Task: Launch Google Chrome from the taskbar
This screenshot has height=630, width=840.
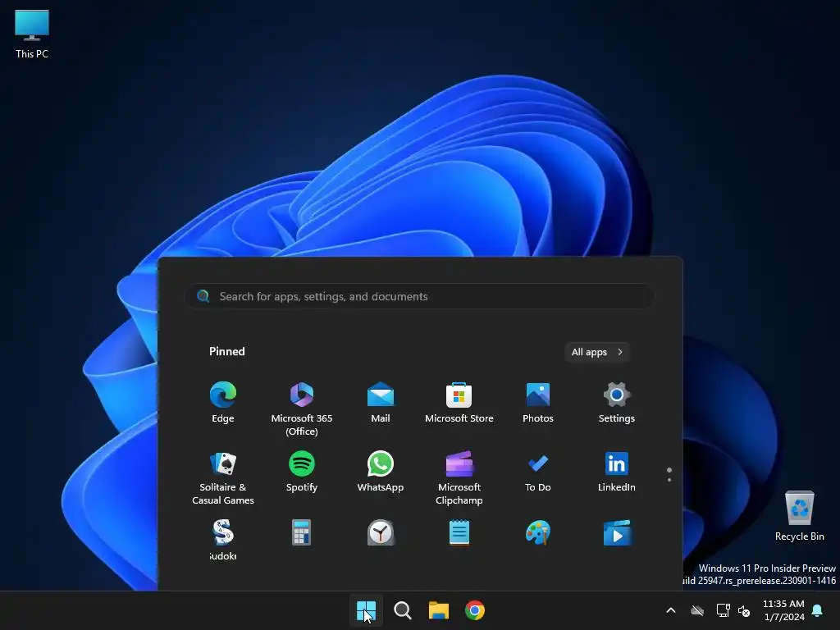Action: 475,610
